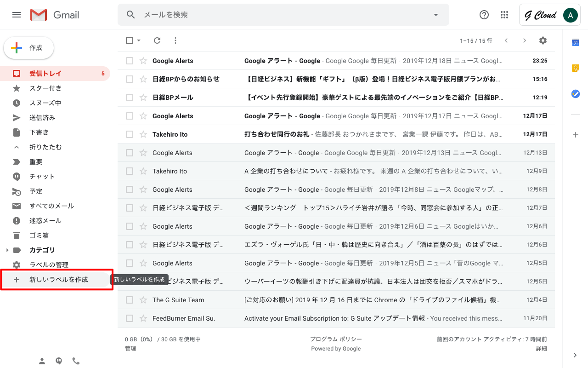588x368 pixels.
Task: Open the Google apps grid
Action: [504, 15]
